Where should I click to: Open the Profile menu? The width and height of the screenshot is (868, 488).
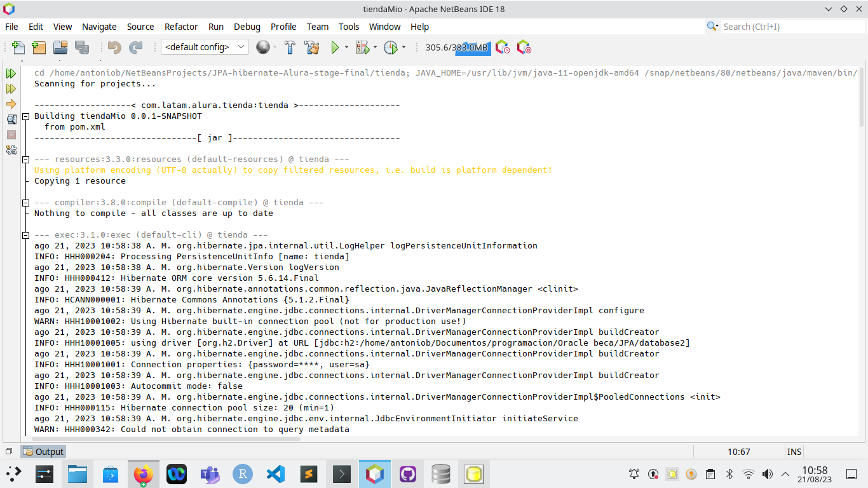pos(283,27)
